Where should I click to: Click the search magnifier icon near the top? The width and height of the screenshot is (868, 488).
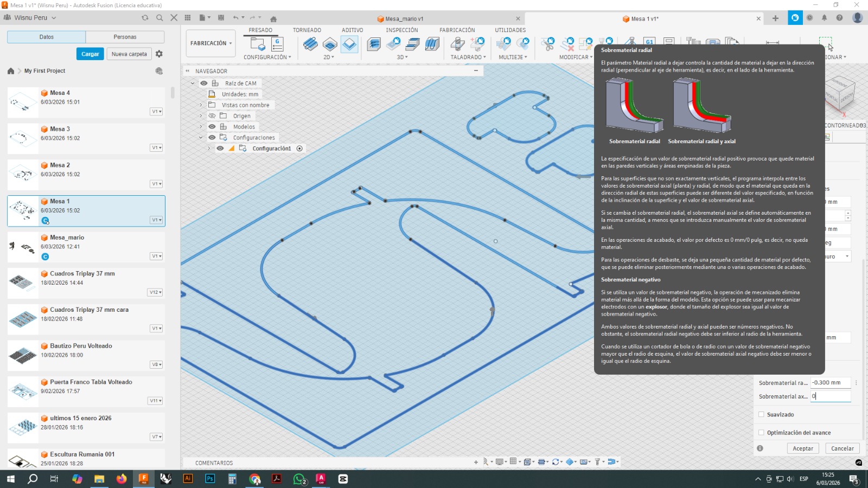159,18
